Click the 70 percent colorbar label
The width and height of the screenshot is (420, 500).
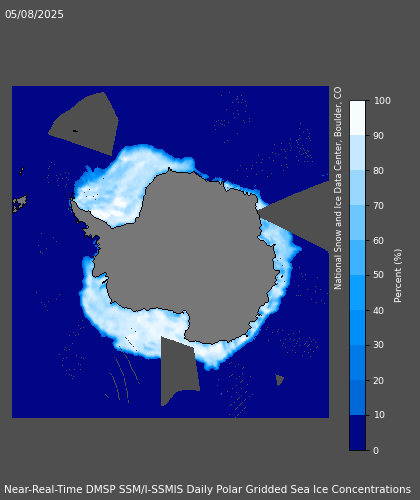pos(378,206)
